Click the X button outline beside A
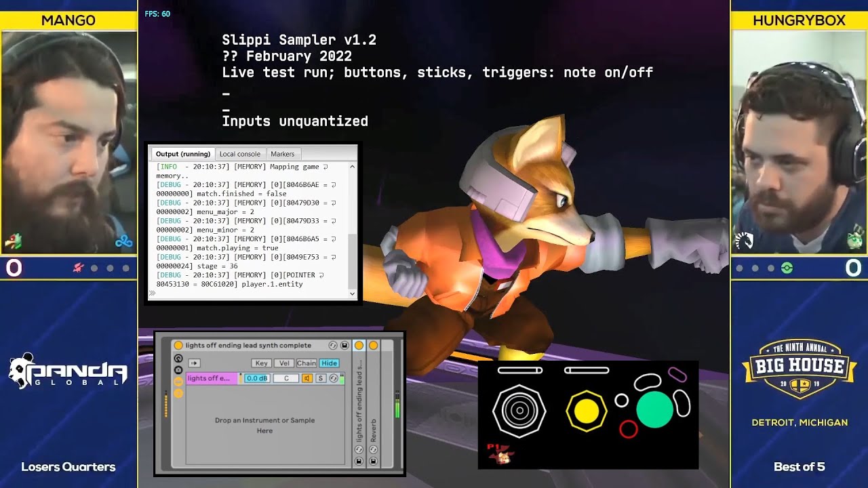Viewport: 868px width, 488px height. click(682, 403)
